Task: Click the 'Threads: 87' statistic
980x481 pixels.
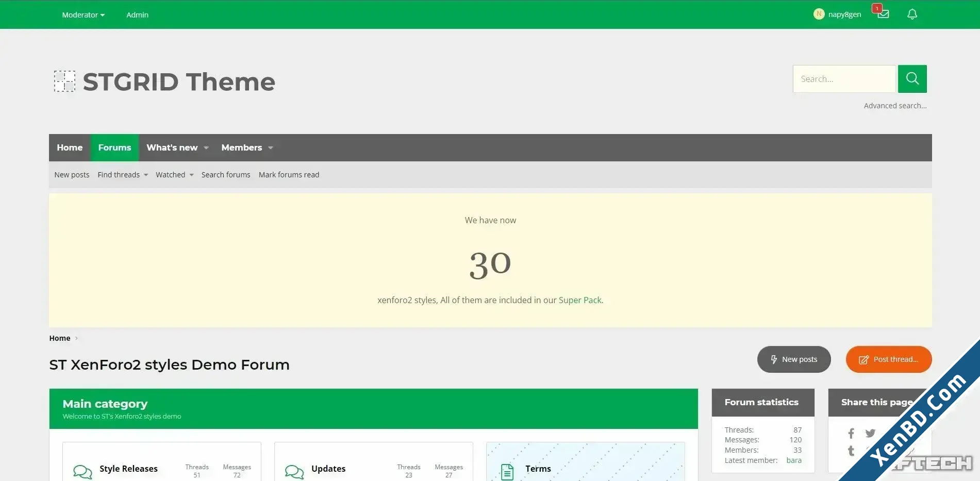Action: [x=763, y=430]
